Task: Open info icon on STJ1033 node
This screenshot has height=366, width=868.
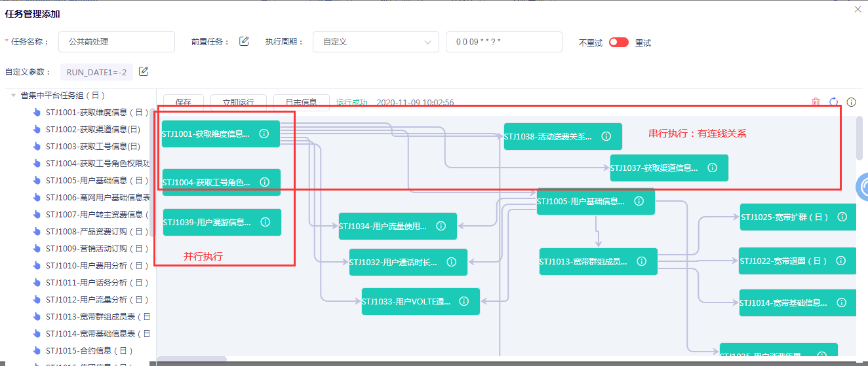Action: click(x=464, y=301)
